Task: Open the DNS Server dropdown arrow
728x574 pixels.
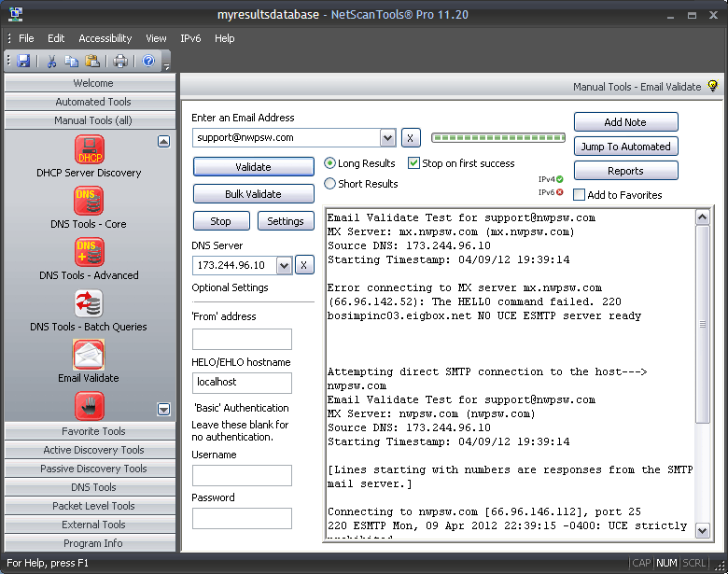Action: click(x=284, y=266)
